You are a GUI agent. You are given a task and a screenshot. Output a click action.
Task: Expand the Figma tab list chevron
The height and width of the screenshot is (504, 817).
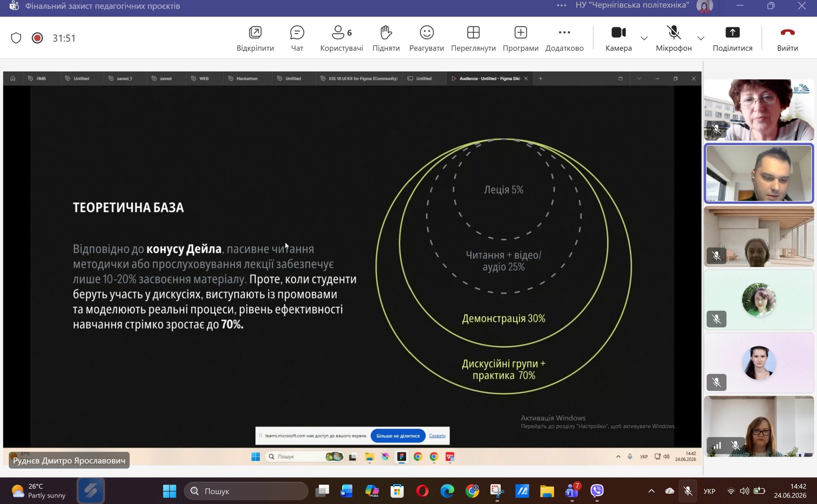click(639, 79)
